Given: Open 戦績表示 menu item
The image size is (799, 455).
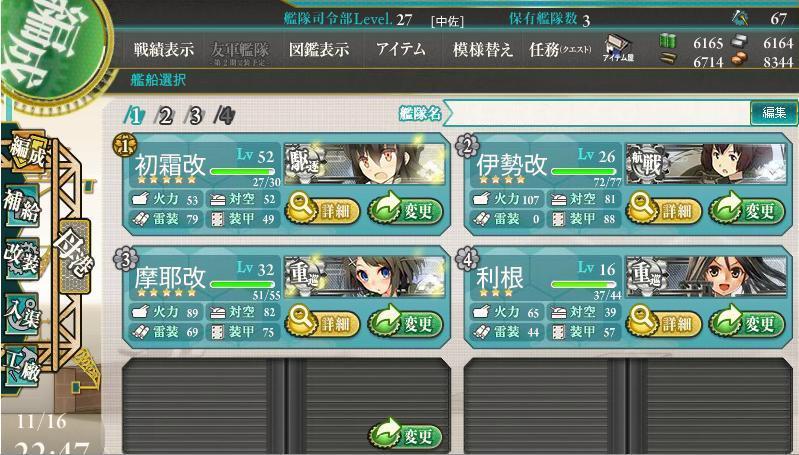Looking at the screenshot, I should click(164, 49).
